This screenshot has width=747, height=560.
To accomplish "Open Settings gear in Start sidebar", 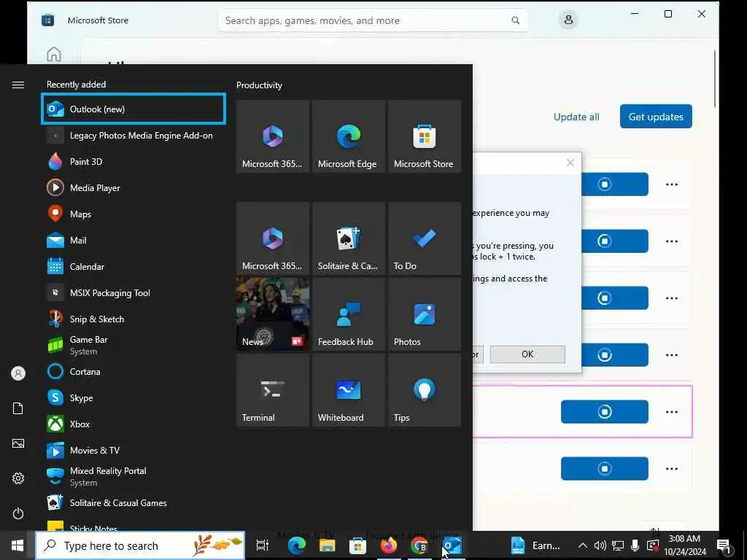I will (18, 478).
